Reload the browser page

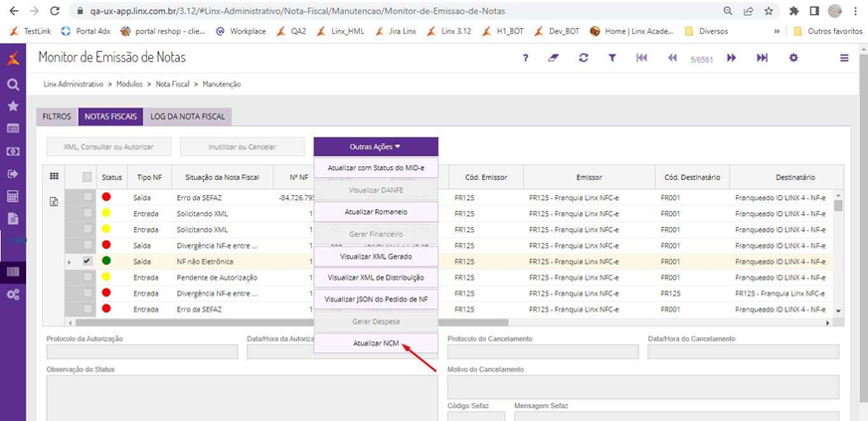55,11
